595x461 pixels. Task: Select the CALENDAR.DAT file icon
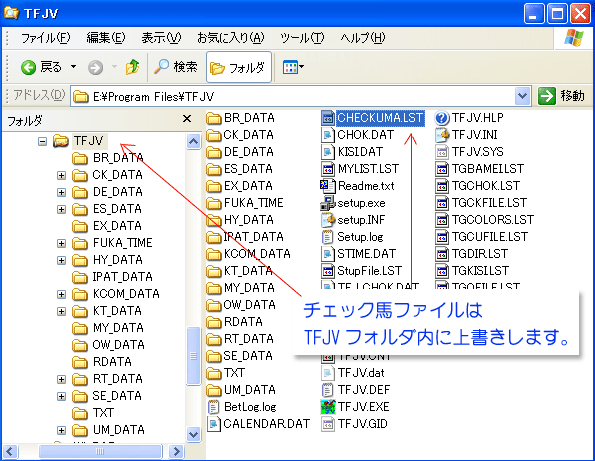[214, 424]
